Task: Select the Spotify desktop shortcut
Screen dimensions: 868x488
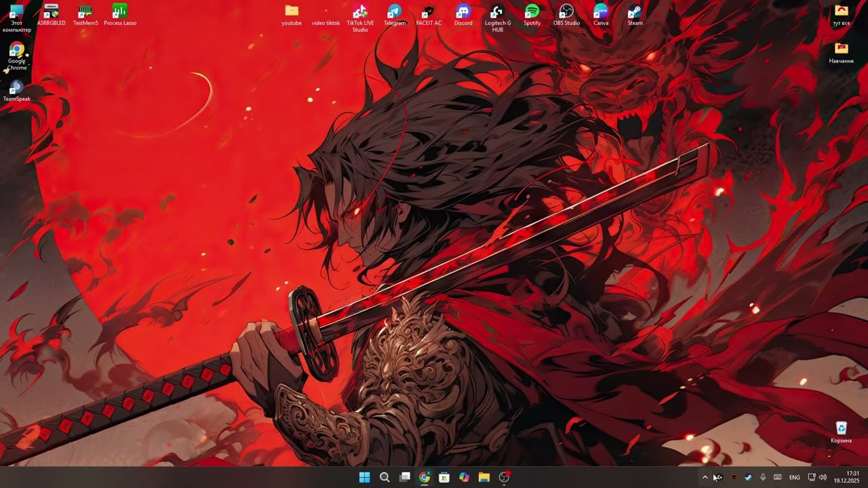Action: (532, 15)
